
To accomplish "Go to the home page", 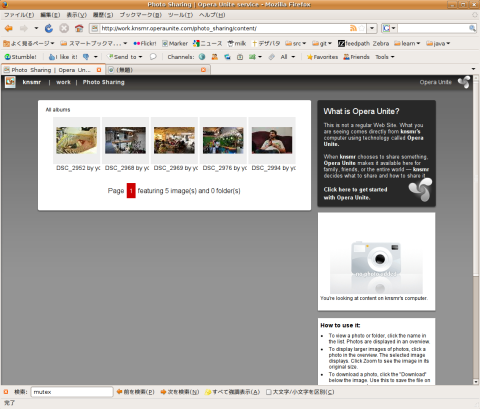I will click(x=79, y=29).
